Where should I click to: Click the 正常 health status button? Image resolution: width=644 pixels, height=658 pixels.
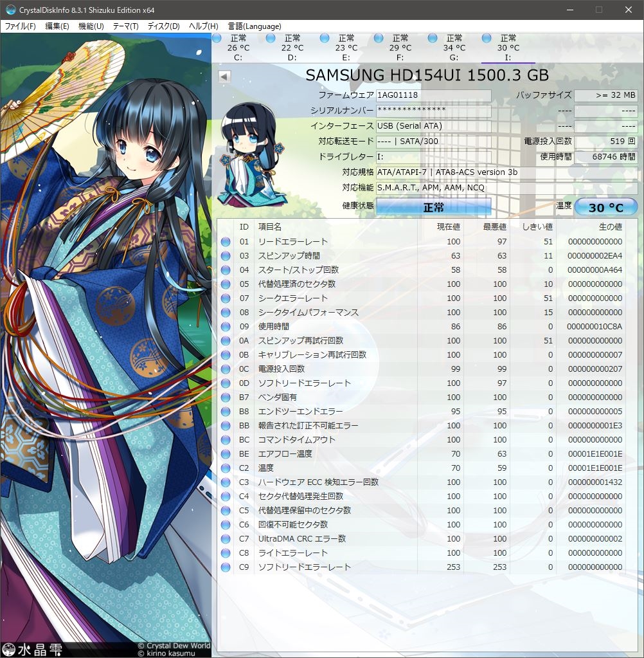pos(434,207)
